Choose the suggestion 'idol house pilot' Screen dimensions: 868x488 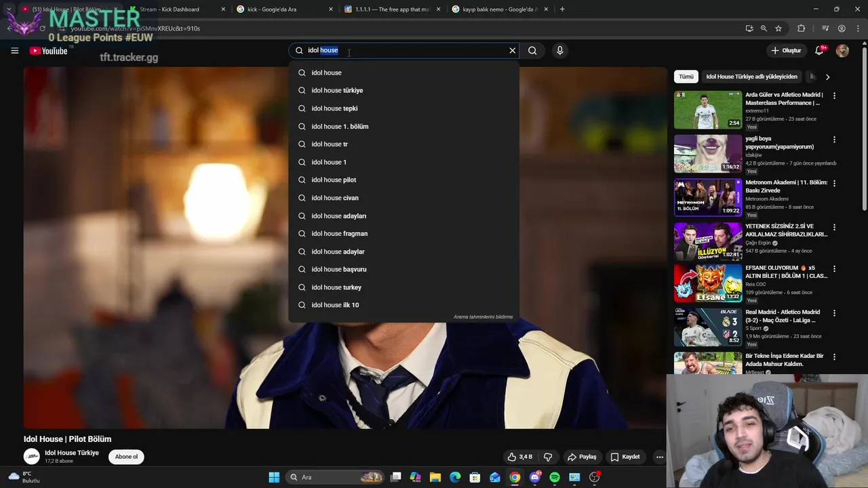point(403,180)
